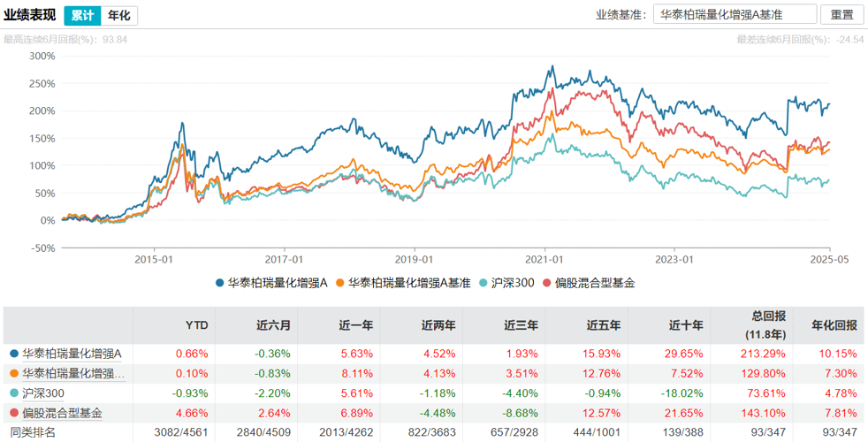This screenshot has height=442, width=868.
Task: Click the blue 华泰柏瑞量化增强A legend dot
Action: click(x=220, y=284)
